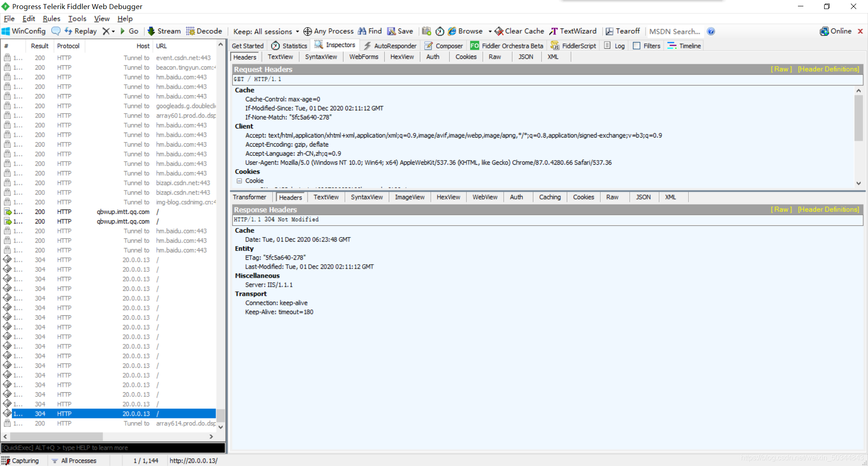The image size is (868, 466).
Task: Open the AutoResponder tab
Action: (x=390, y=46)
